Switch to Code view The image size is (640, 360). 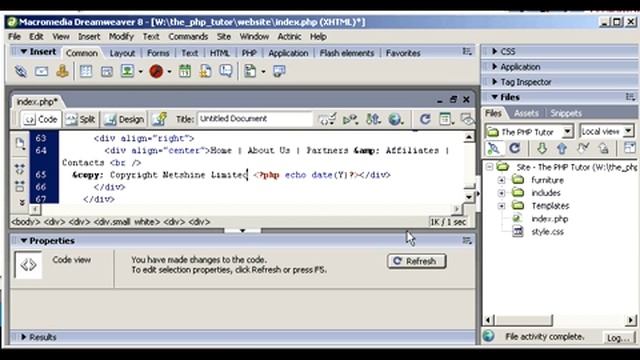point(41,119)
